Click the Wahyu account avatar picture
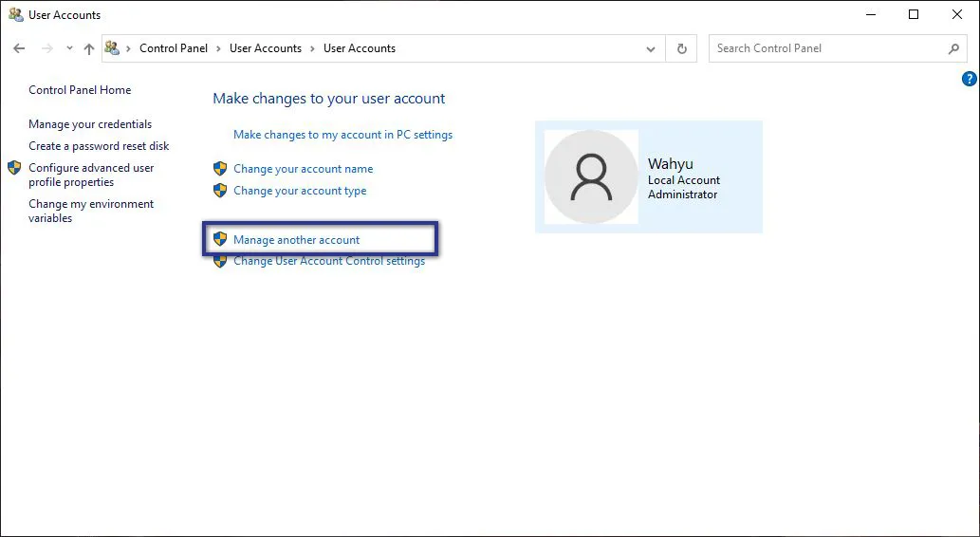Image resolution: width=980 pixels, height=537 pixels. point(591,176)
